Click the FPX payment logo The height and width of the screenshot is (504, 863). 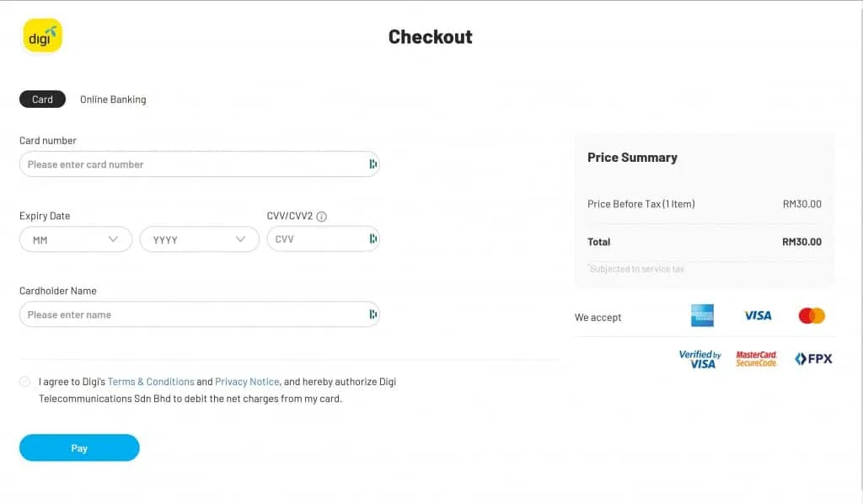(813, 359)
